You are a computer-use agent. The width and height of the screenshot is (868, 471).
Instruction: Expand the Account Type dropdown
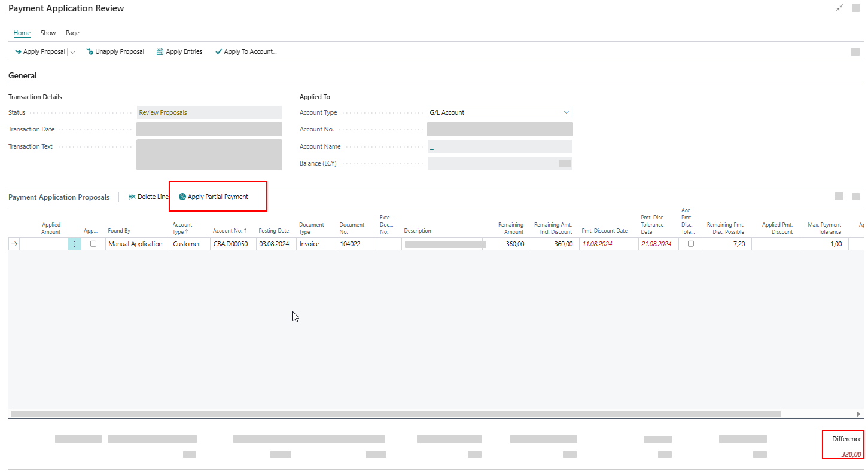(566, 112)
